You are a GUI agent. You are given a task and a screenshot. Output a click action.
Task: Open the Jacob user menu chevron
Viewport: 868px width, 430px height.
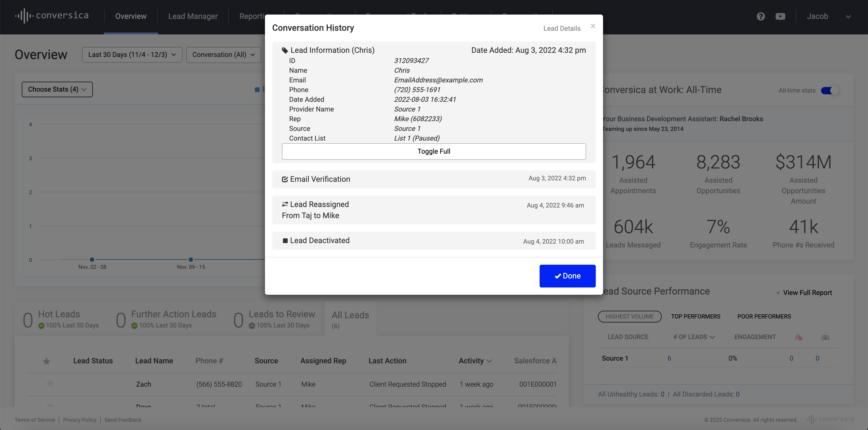[x=848, y=16]
